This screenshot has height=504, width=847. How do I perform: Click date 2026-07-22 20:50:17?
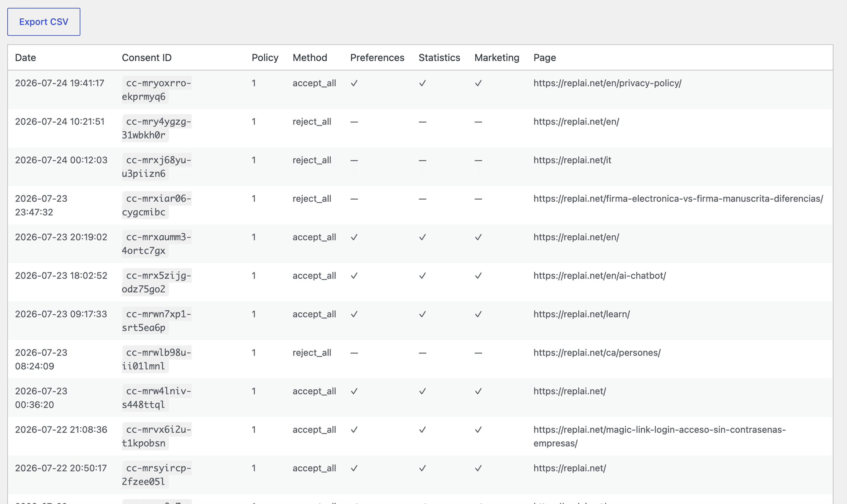(61, 468)
